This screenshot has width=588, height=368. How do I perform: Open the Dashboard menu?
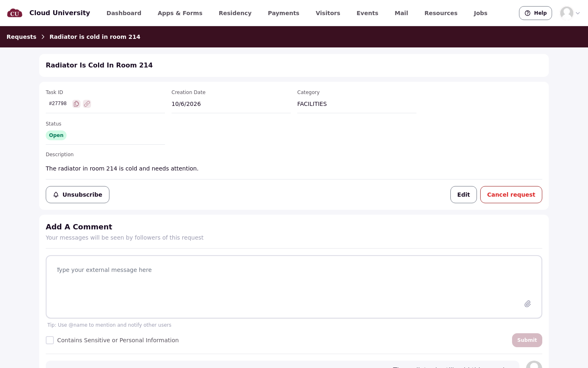(x=124, y=13)
